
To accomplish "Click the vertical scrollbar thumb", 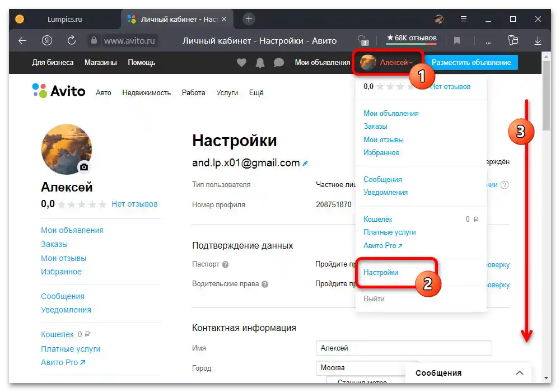I will pyautogui.click(x=546, y=95).
